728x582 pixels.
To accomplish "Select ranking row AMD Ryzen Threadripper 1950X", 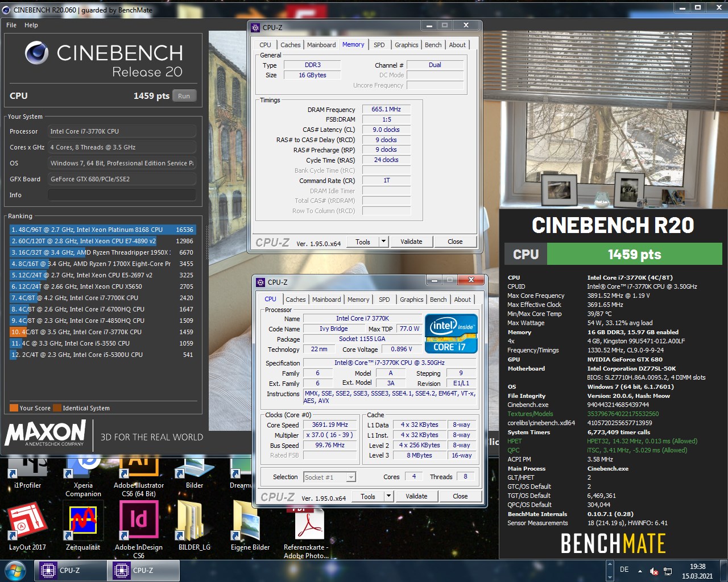I will (103, 252).
